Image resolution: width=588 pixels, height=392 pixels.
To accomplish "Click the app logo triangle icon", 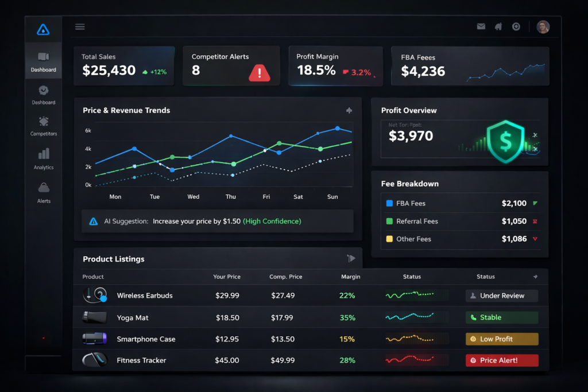I will [43, 29].
